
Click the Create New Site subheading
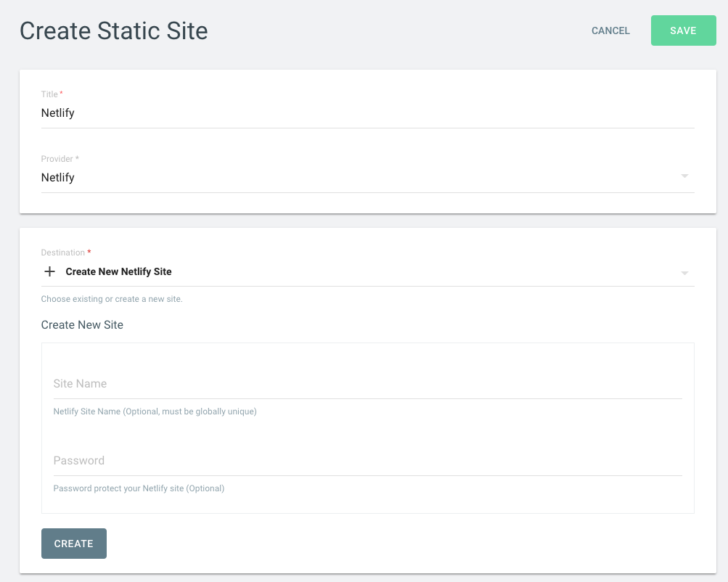point(82,325)
